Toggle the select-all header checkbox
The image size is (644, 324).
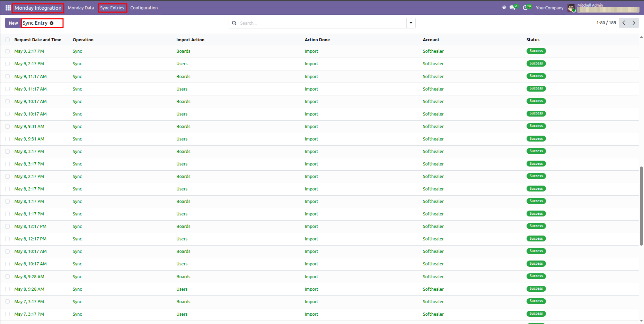tap(8, 40)
